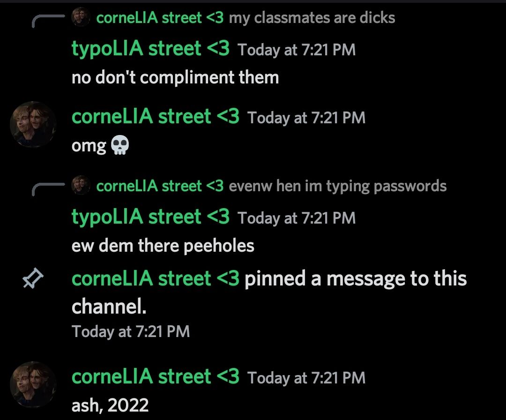Jump to the replied message "evenw hen im typing passwords"
Screen dimensions: 506x420
(337, 186)
